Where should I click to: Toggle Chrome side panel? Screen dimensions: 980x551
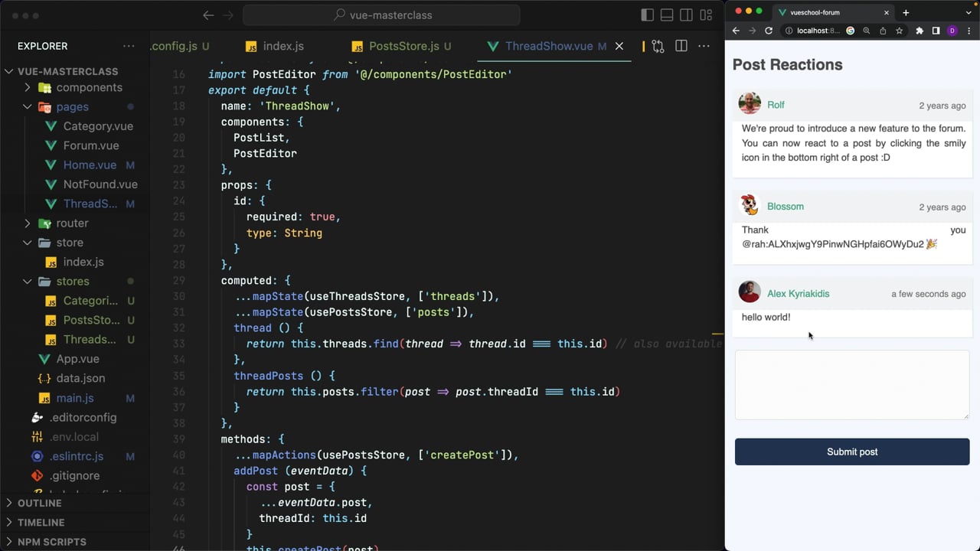[x=936, y=31]
